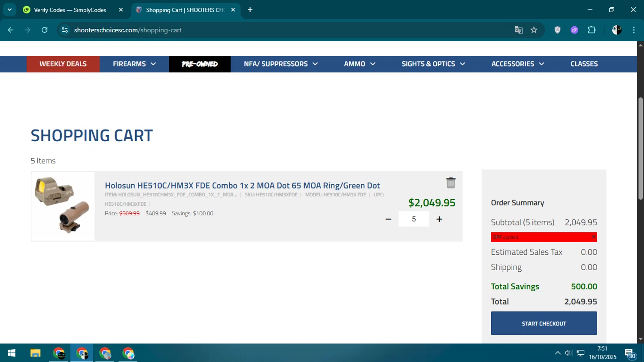The height and width of the screenshot is (362, 644).
Task: Expand the Ammo menu
Action: (360, 64)
